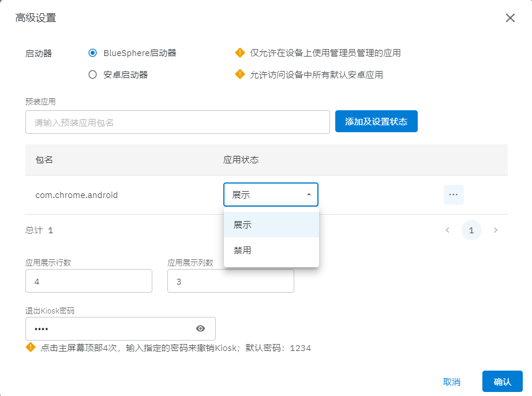Click the 退出Kiosk密码 password field

pyautogui.click(x=110, y=328)
